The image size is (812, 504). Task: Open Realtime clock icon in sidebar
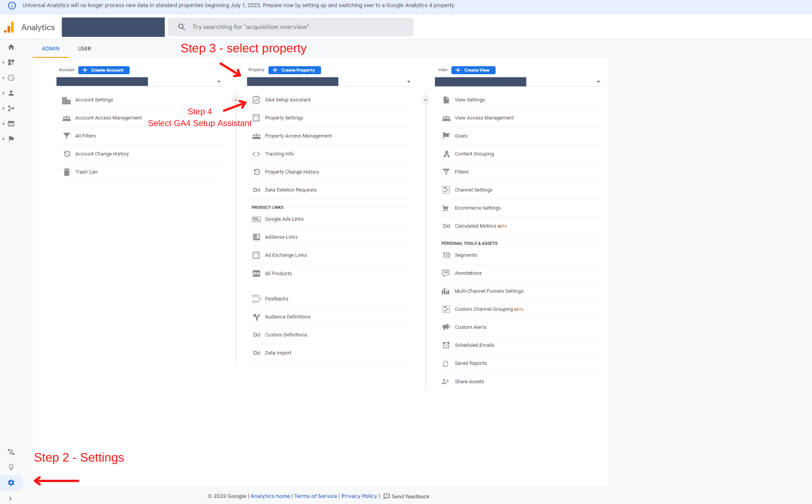click(x=11, y=78)
